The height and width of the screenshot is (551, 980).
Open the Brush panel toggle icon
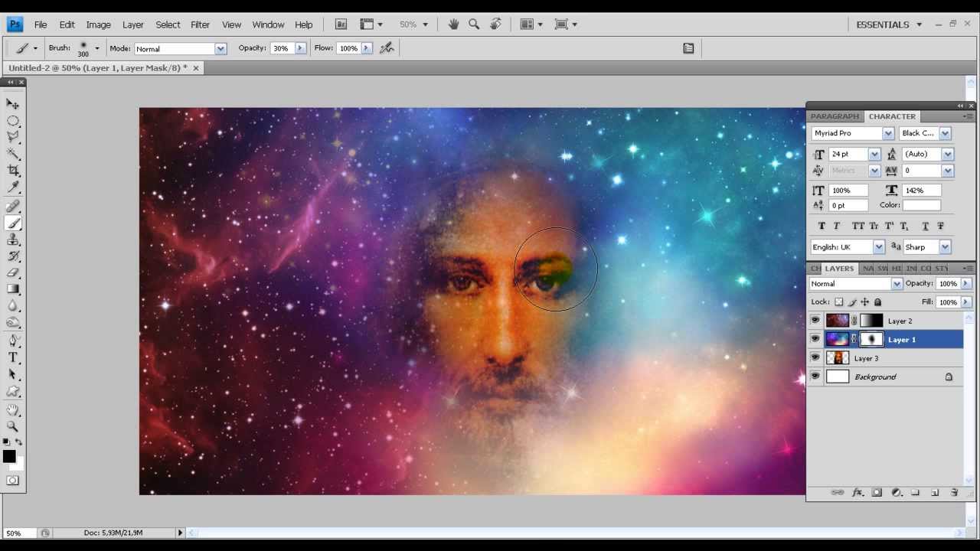coord(688,48)
